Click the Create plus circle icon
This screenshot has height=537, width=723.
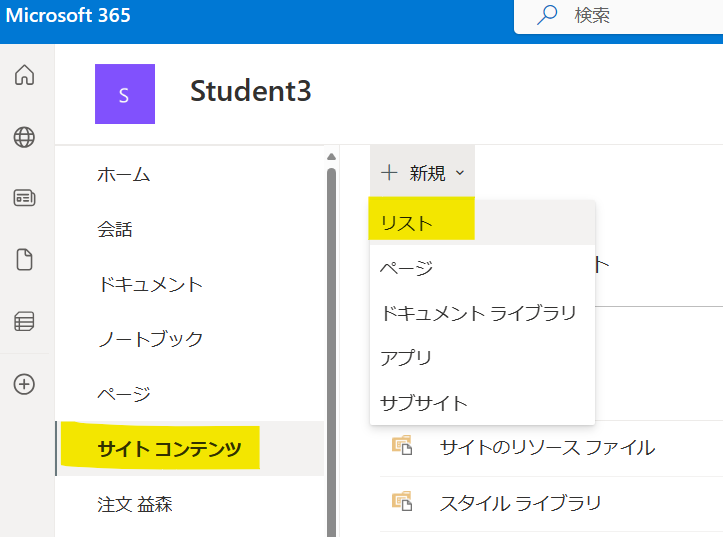tap(24, 384)
